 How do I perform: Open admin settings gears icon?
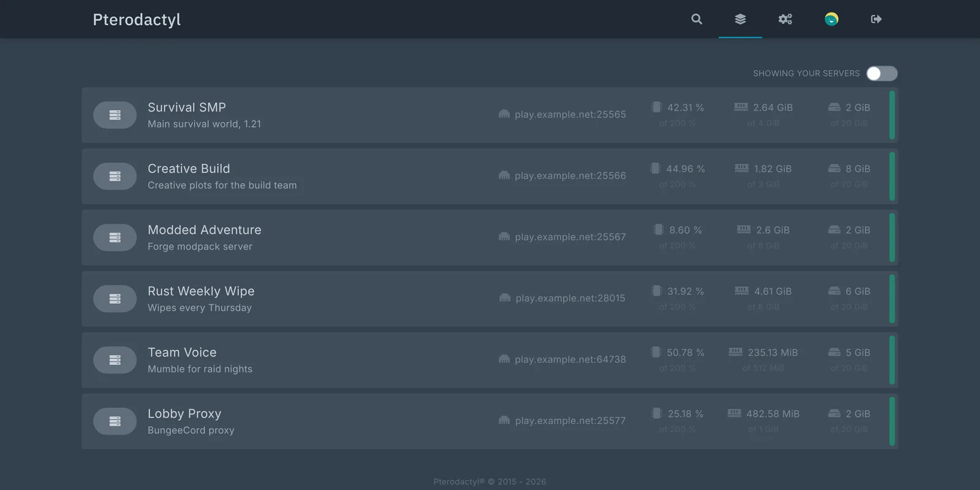pos(785,19)
